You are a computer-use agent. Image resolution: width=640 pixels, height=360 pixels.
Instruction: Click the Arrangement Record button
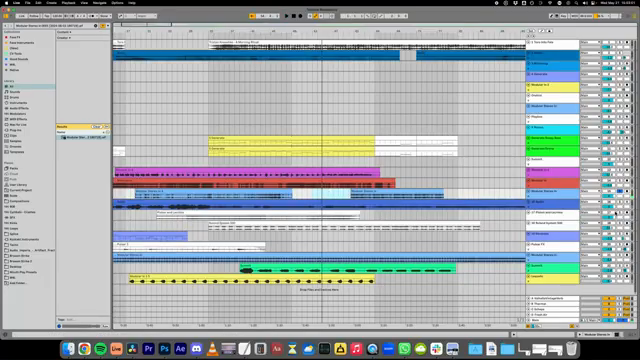[x=300, y=16]
